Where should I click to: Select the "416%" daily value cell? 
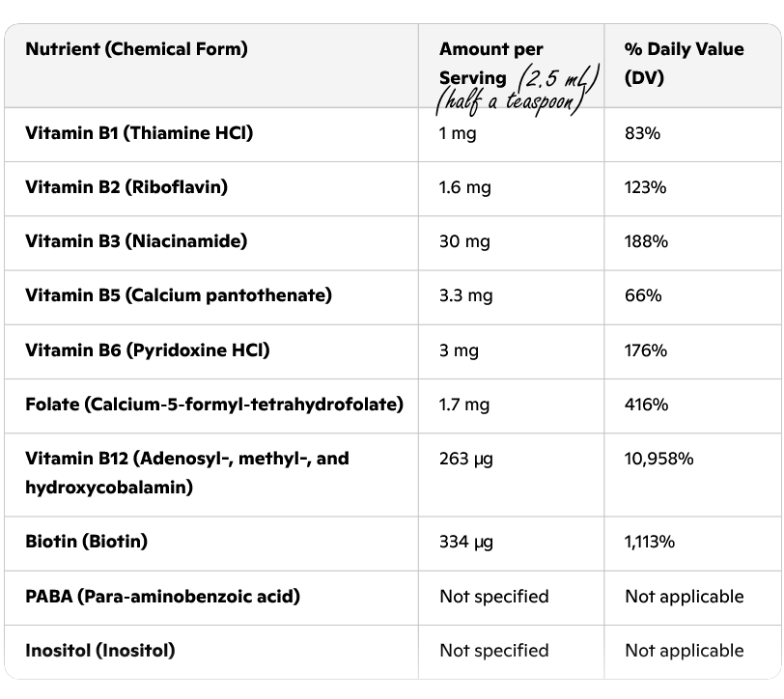(x=646, y=404)
